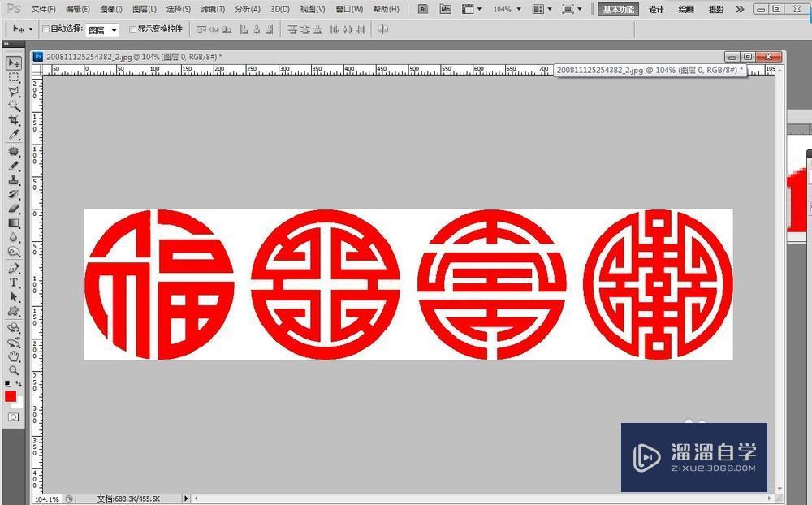Select the Hand tool
This screenshot has width=812, height=505.
14,356
